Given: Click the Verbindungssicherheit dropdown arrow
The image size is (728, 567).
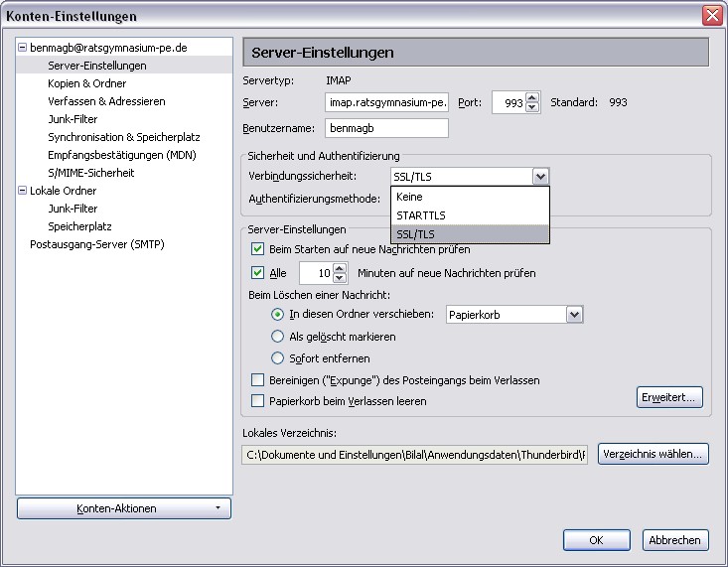Looking at the screenshot, I should point(539,177).
